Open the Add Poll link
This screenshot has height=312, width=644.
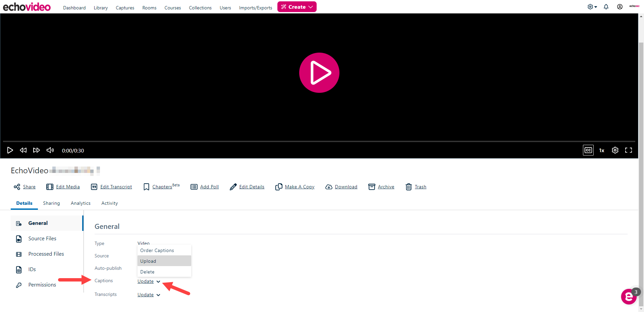tap(209, 187)
